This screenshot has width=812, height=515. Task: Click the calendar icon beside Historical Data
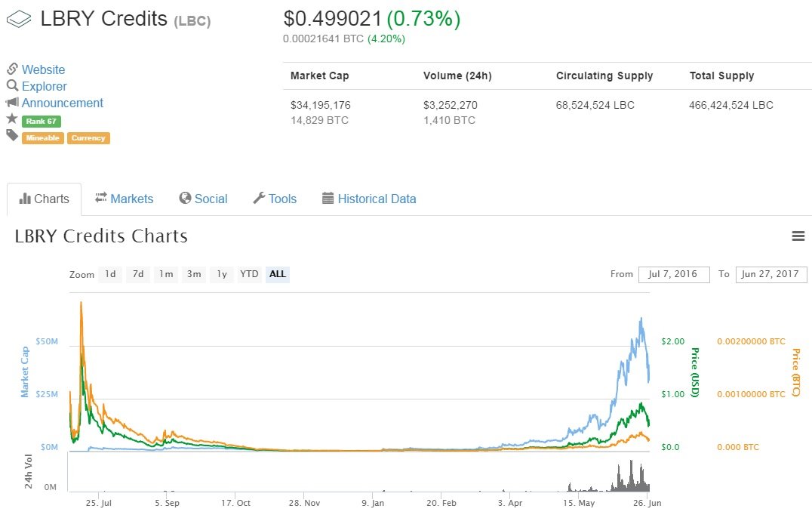[328, 198]
